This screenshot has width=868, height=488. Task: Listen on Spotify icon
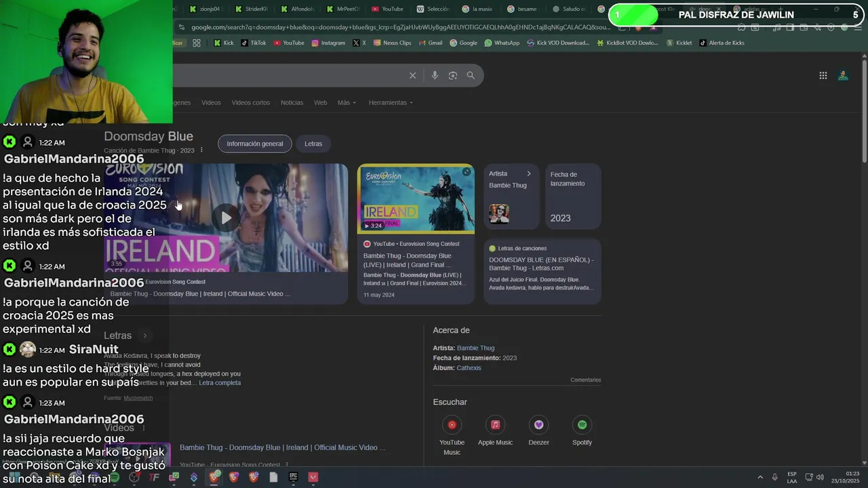click(582, 425)
